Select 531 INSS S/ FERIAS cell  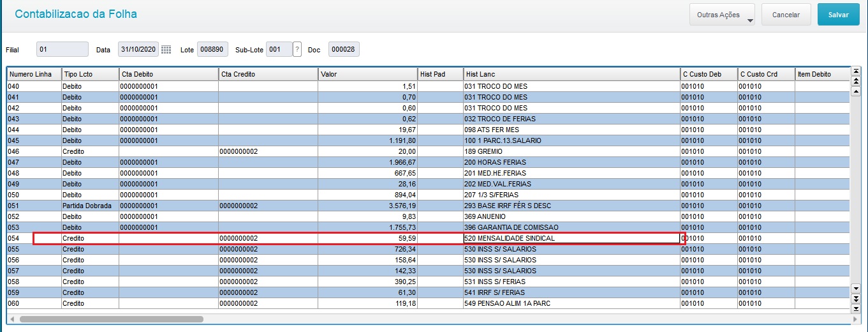[572, 282]
